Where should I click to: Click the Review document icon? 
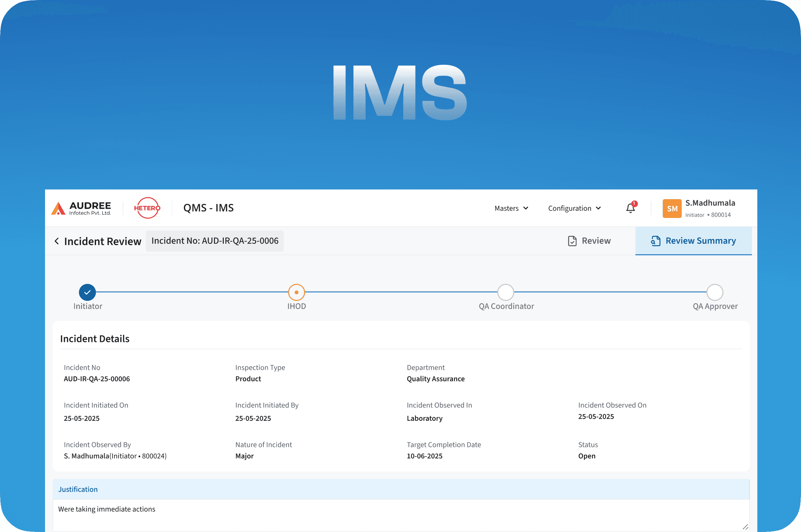pos(572,241)
